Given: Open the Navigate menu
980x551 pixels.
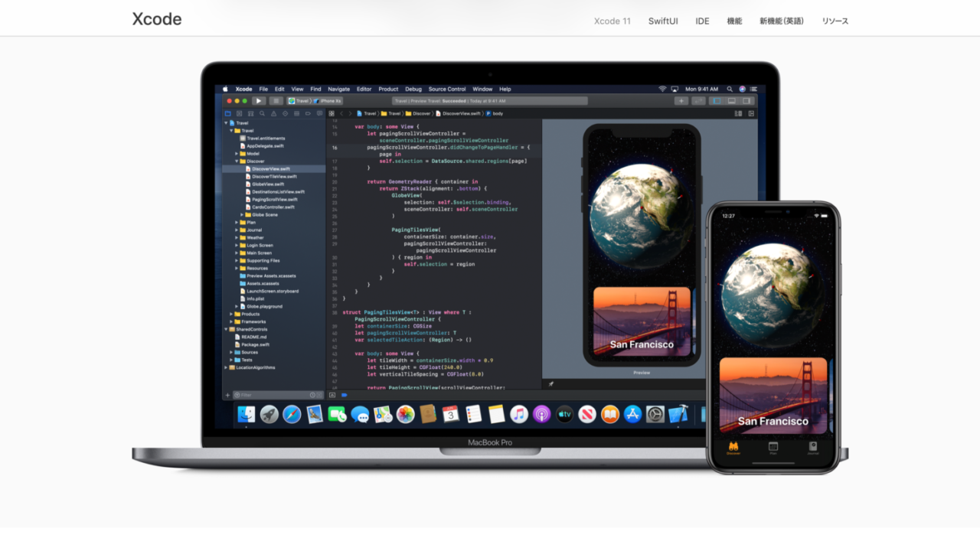Looking at the screenshot, I should [338, 89].
